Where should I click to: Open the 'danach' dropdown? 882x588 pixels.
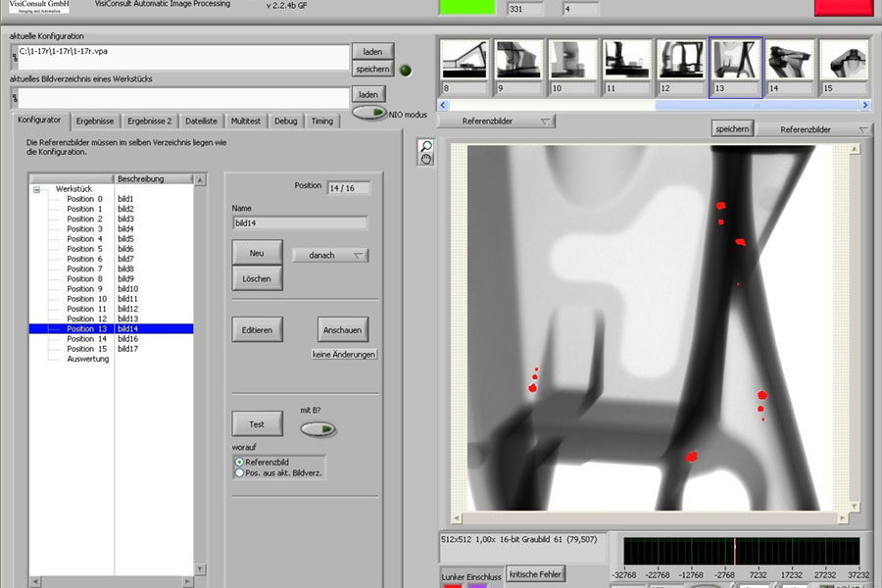[x=329, y=255]
